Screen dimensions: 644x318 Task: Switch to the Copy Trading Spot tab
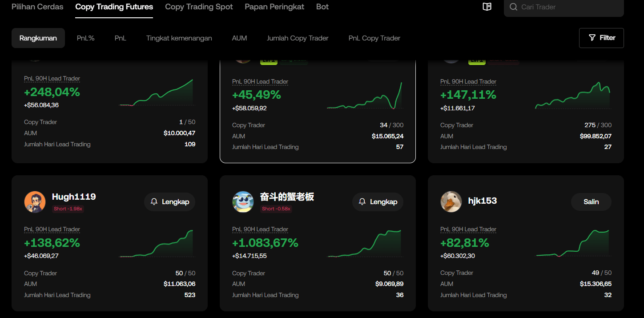199,7
